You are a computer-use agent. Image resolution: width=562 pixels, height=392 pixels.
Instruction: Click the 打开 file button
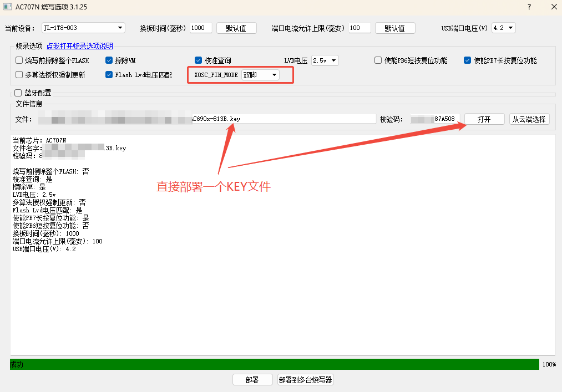click(484, 119)
